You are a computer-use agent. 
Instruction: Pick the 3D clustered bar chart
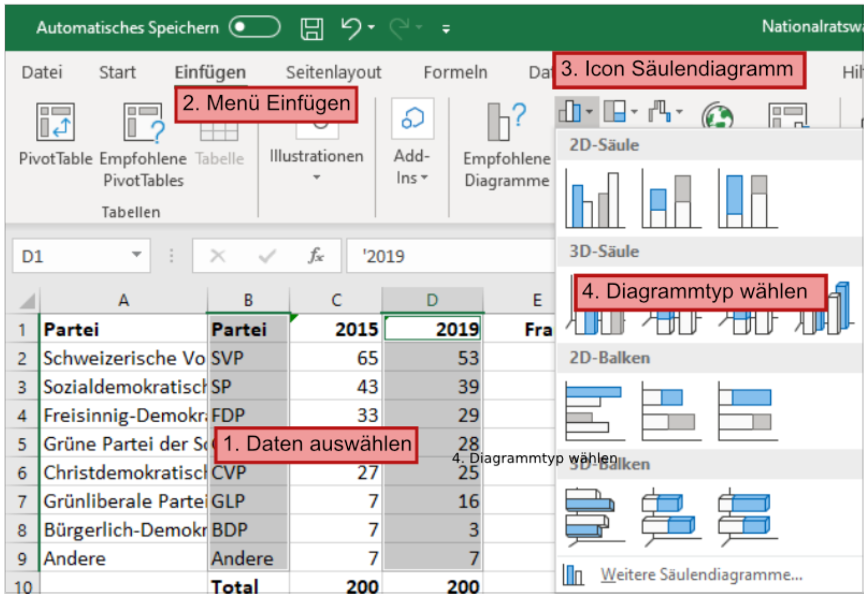pos(595,515)
